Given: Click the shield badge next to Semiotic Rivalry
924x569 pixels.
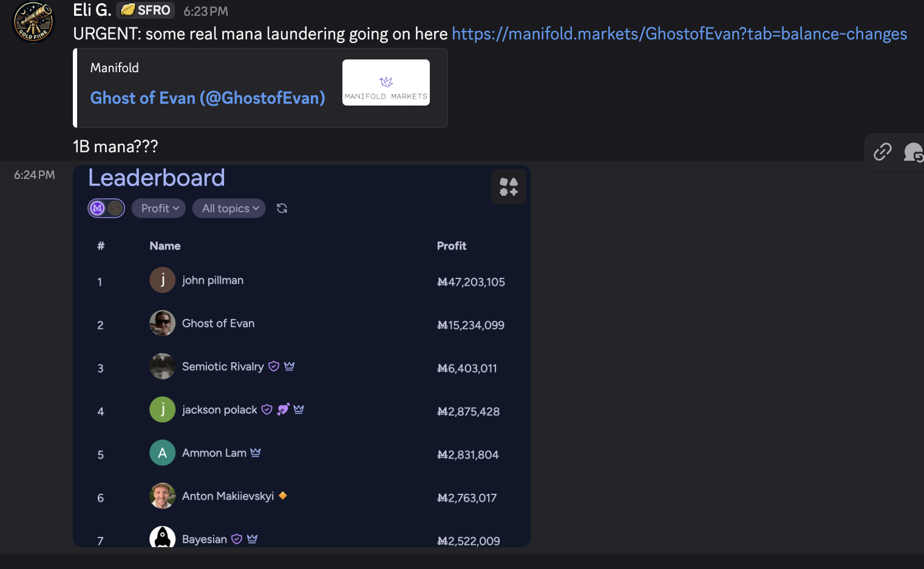Looking at the screenshot, I should coord(274,366).
